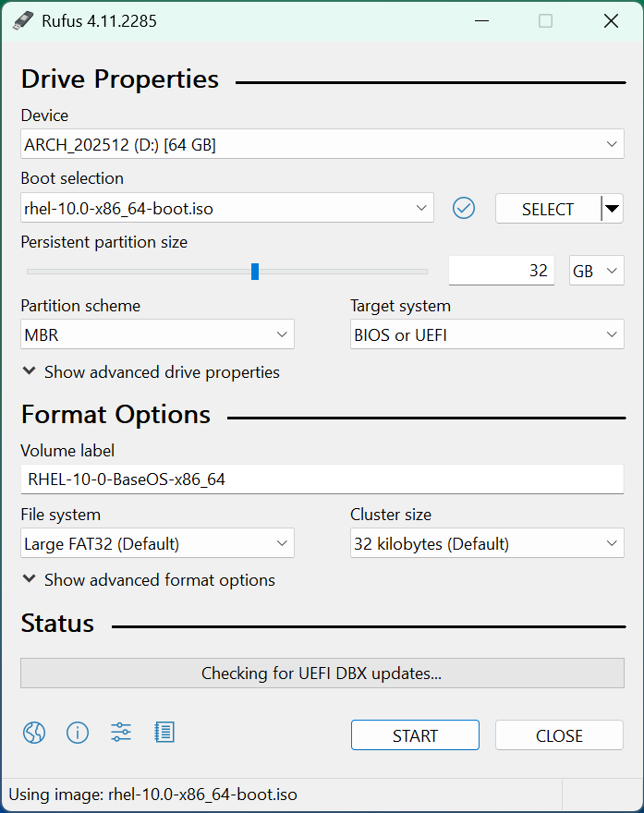644x813 pixels.
Task: Open the SELECT button split arrow
Action: pos(612,209)
